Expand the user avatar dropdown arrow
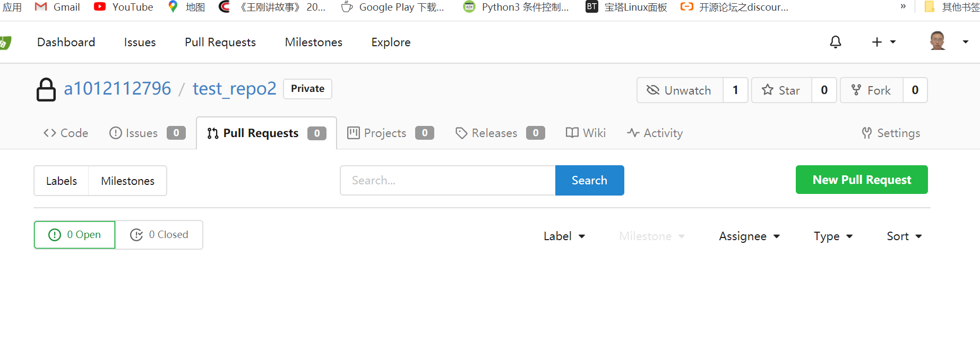 tap(966, 42)
